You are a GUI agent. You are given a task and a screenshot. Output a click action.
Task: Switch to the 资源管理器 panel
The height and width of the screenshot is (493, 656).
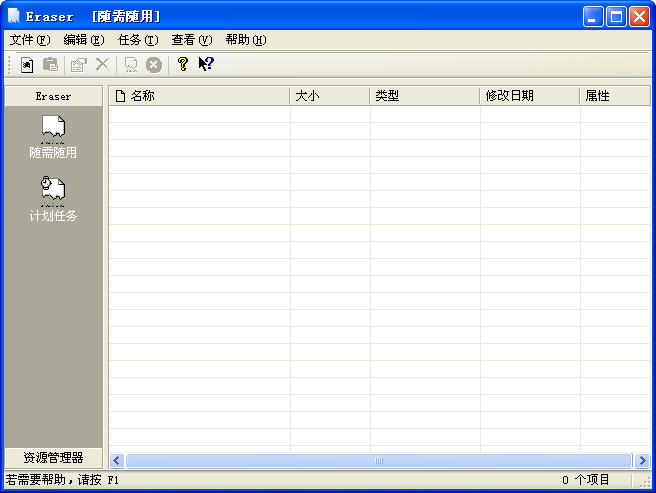point(53,458)
